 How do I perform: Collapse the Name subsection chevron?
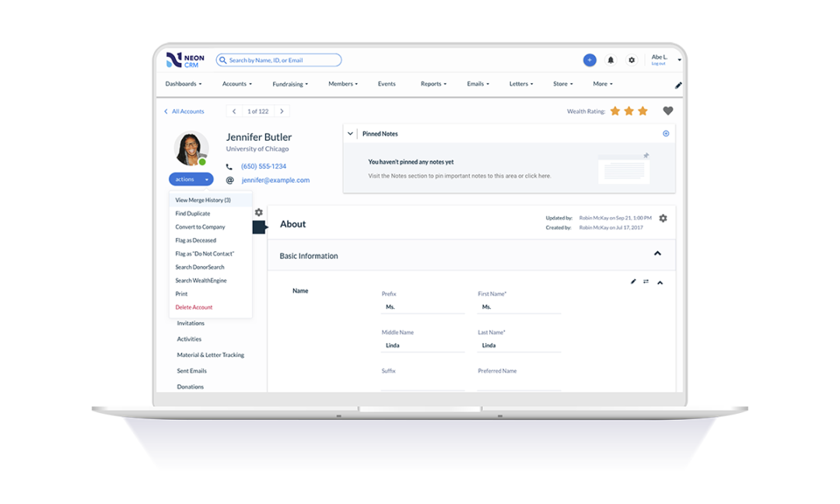pos(660,282)
